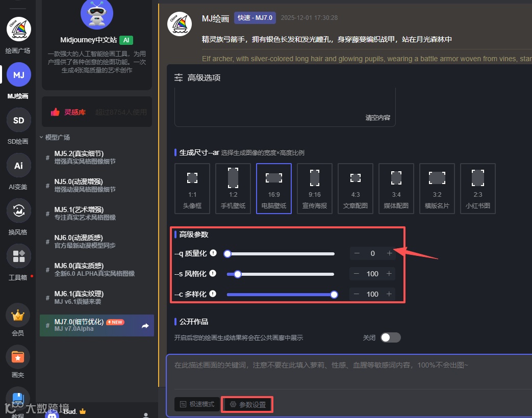Click the 快速 - MJ7.0 badge
Image resolution: width=532 pixels, height=418 pixels.
(255, 18)
